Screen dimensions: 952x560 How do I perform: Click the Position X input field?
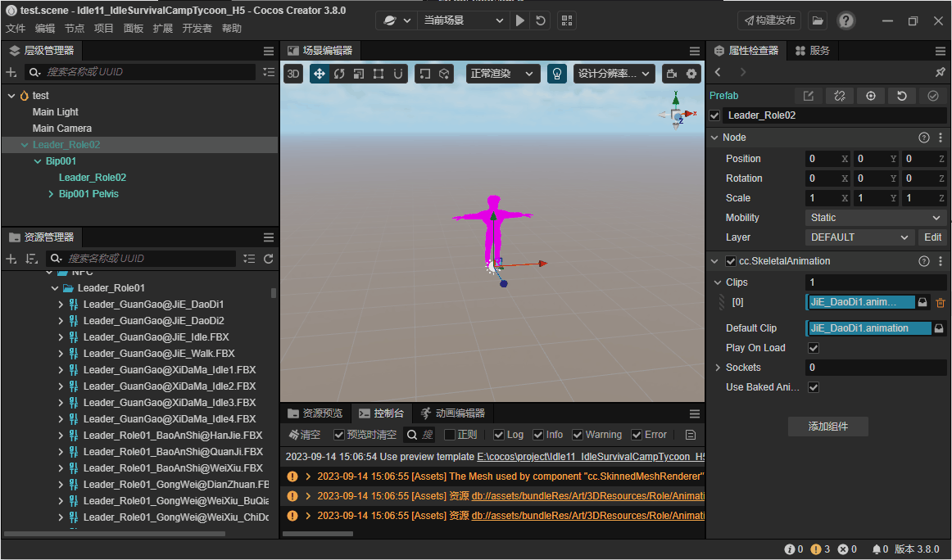point(827,159)
